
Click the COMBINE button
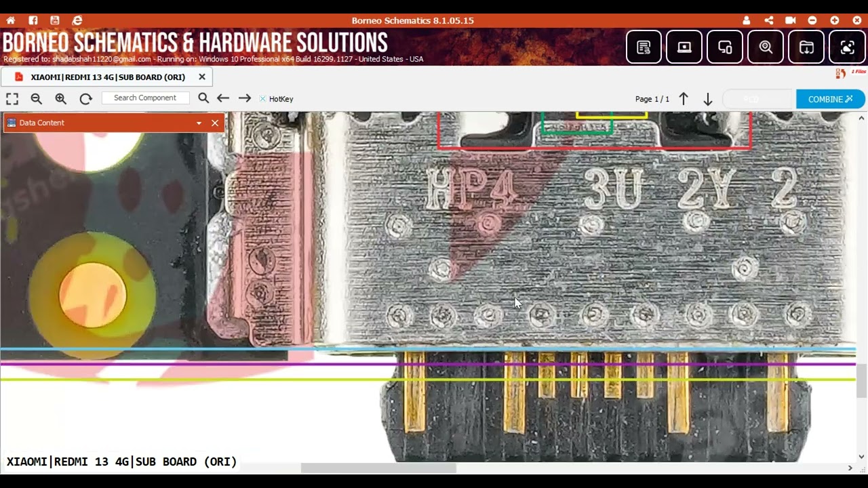click(x=831, y=99)
